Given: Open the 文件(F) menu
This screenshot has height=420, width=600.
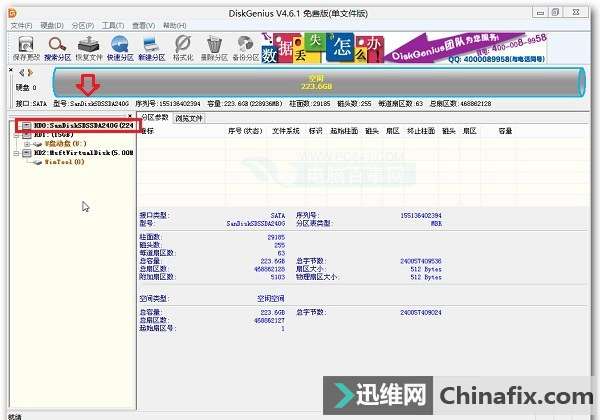Looking at the screenshot, I should tap(21, 26).
